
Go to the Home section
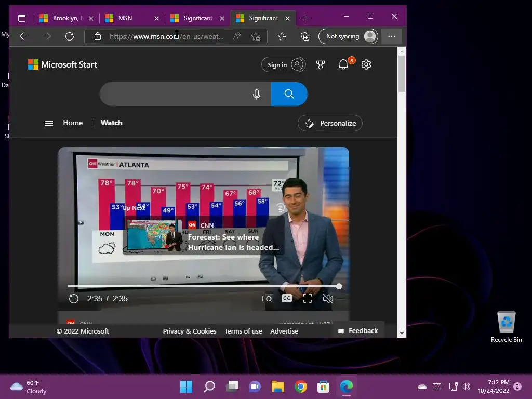[x=73, y=123]
